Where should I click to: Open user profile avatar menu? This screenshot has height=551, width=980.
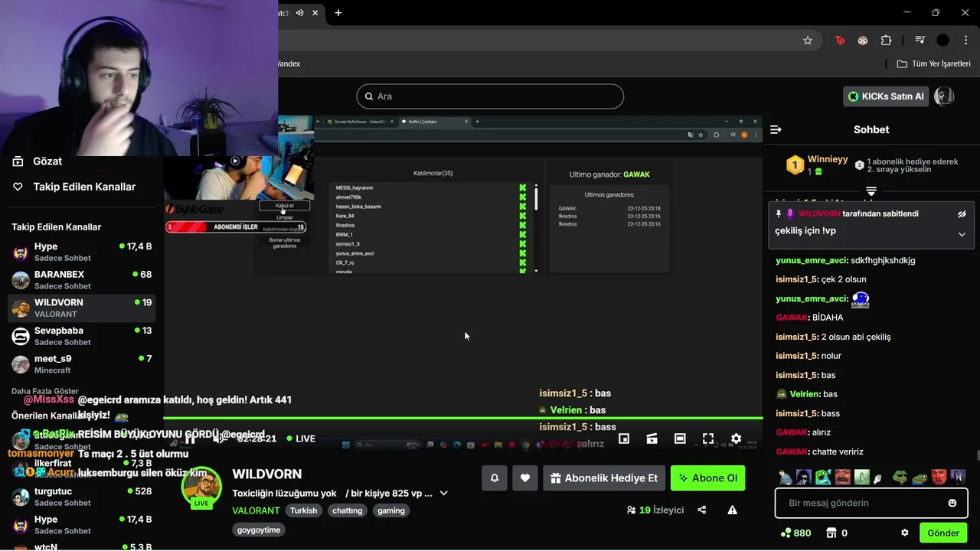pyautogui.click(x=944, y=96)
